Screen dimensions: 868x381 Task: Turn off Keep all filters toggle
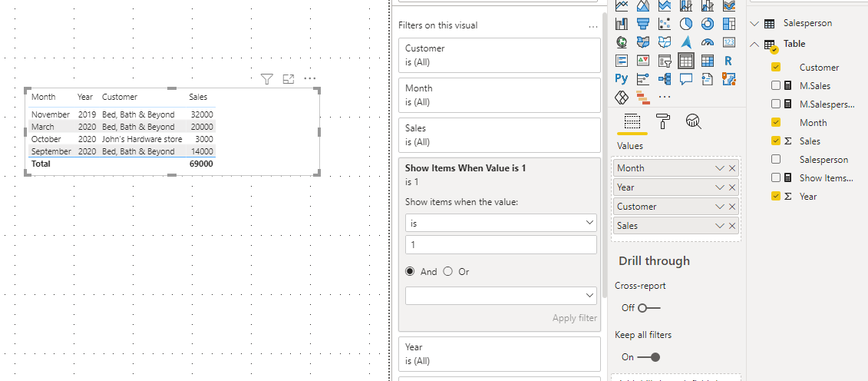pyautogui.click(x=649, y=357)
